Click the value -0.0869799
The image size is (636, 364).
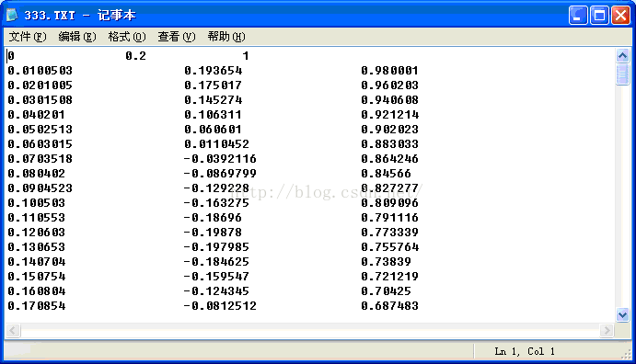(220, 174)
